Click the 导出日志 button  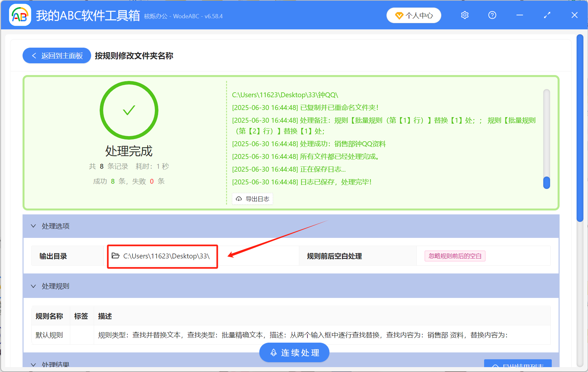tap(252, 199)
